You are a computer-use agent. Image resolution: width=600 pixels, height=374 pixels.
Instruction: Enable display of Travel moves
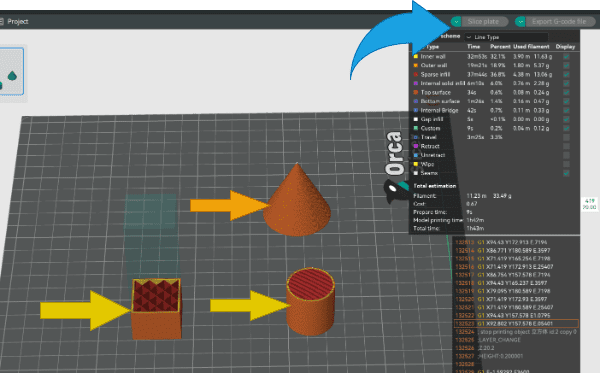pyautogui.click(x=566, y=137)
